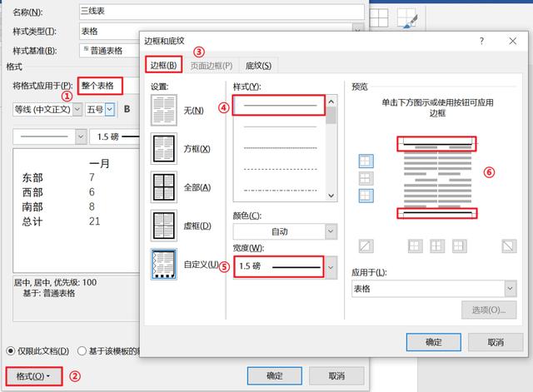Open the 格式(O) button menu
Screen dimensions: 533x392
[x=33, y=376]
